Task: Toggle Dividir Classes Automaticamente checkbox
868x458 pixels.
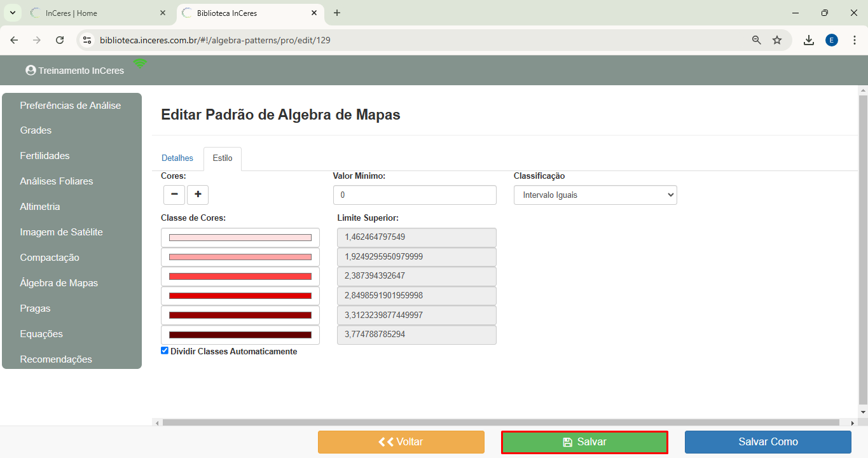Action: tap(165, 350)
